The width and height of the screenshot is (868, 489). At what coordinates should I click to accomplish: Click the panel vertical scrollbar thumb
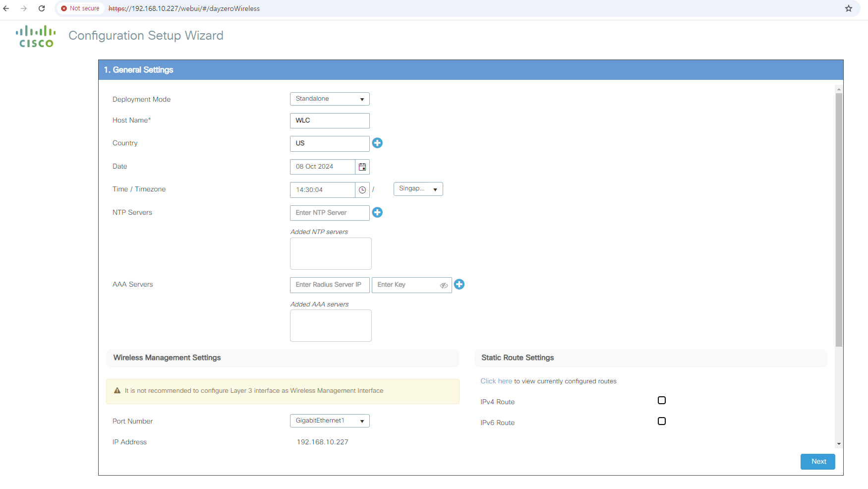tap(839, 220)
